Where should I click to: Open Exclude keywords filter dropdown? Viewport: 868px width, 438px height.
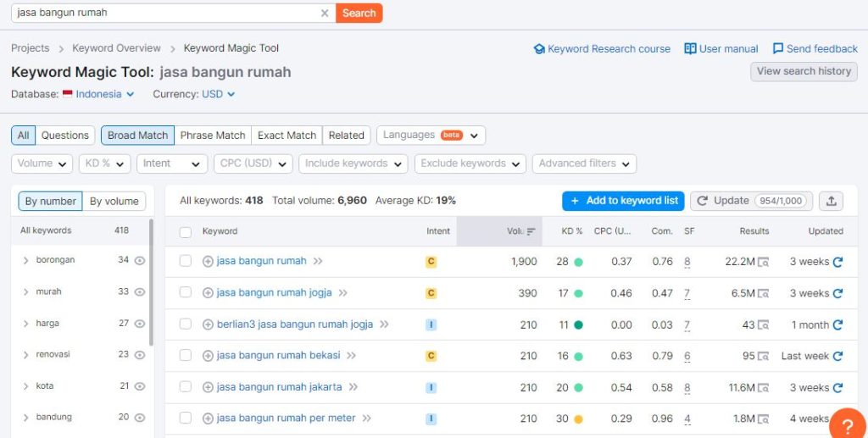470,164
